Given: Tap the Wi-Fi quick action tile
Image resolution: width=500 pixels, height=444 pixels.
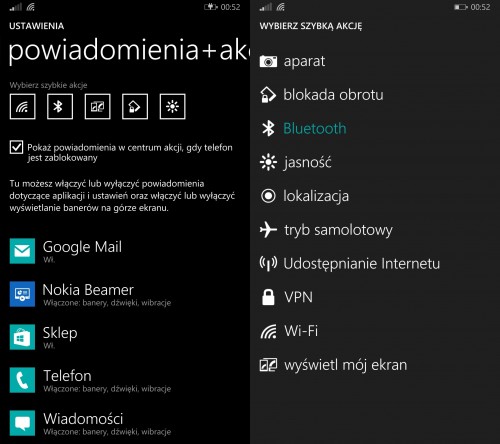Looking at the screenshot, I should pyautogui.click(x=23, y=106).
